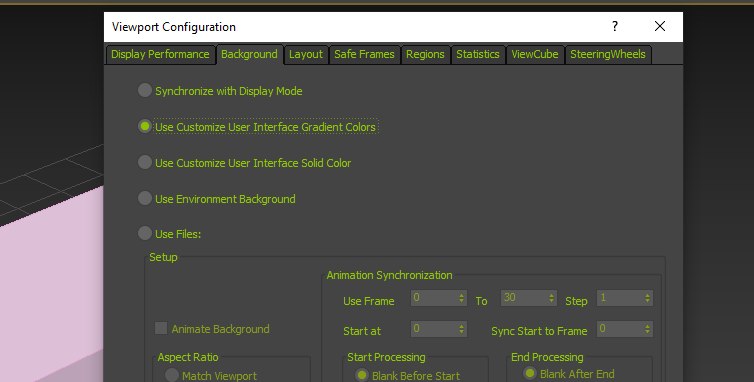Adjust the To frame spinner arrows

tap(552, 298)
